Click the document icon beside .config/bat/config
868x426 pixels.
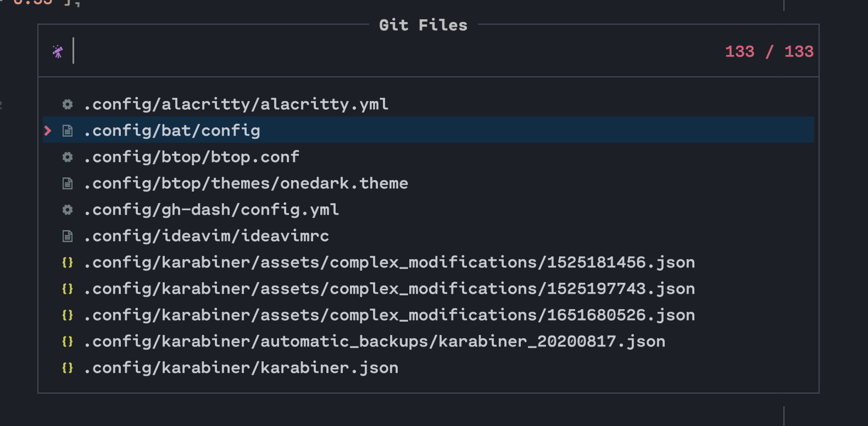(x=66, y=130)
